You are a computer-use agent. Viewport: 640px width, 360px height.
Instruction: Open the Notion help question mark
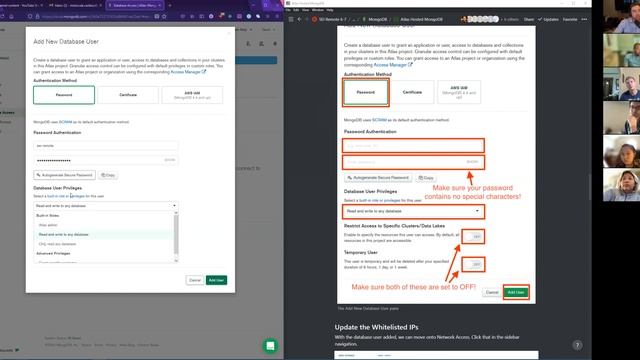click(577, 345)
